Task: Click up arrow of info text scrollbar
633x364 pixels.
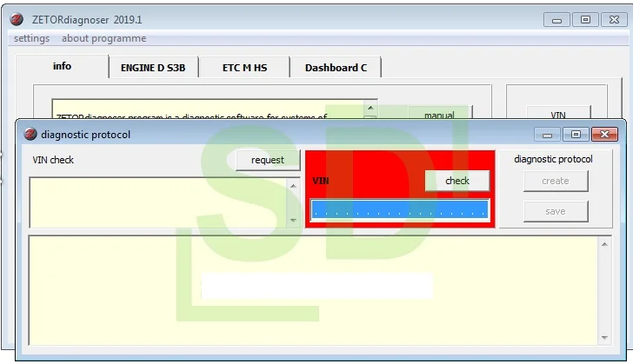Action: click(370, 108)
